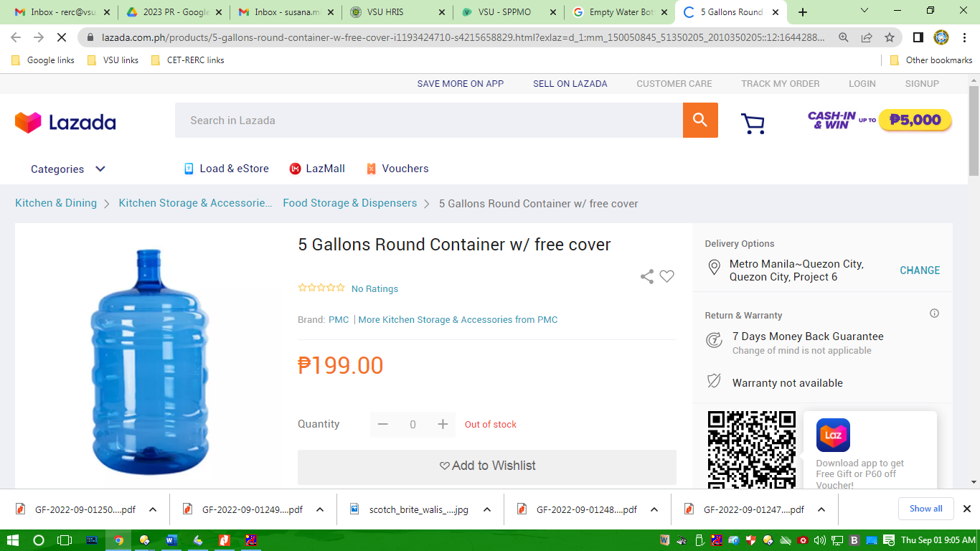
Task: Open Chrome from the Windows taskbar
Action: pyautogui.click(x=118, y=540)
